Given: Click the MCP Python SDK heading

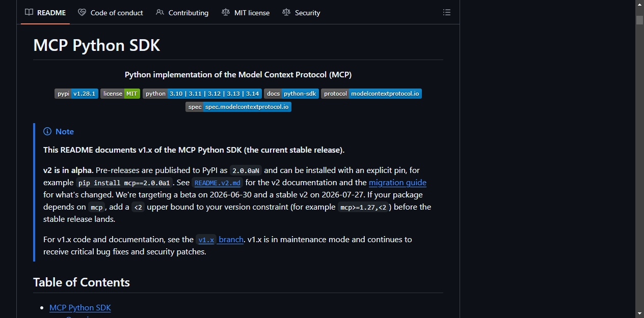Looking at the screenshot, I should point(97,45).
